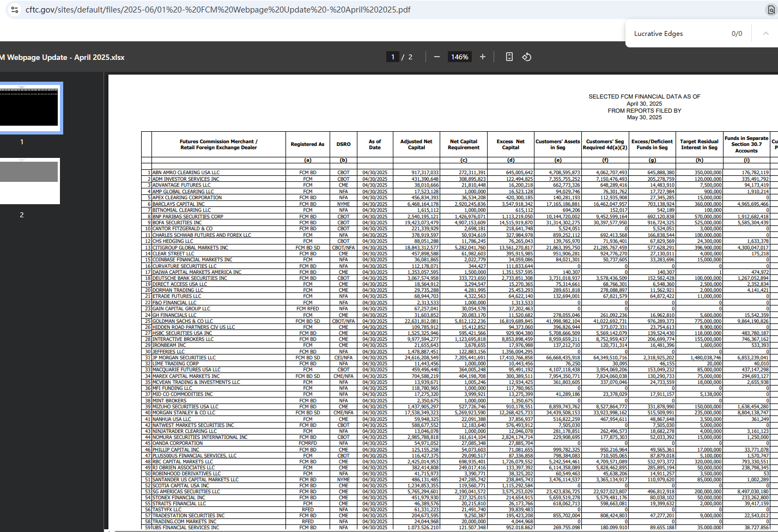Click the 'Adjusted Net Capital' column header
This screenshot has height=532, width=778.
click(x=416, y=144)
